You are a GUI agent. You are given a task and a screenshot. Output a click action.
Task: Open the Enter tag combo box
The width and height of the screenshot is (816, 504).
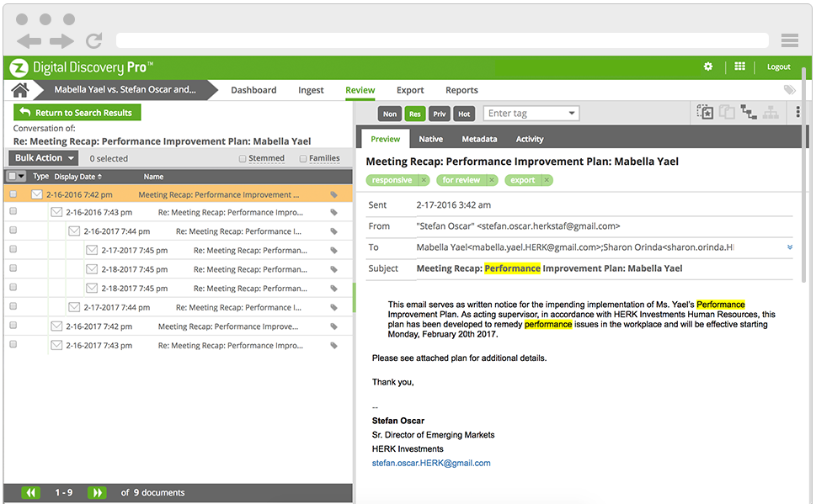(x=531, y=114)
